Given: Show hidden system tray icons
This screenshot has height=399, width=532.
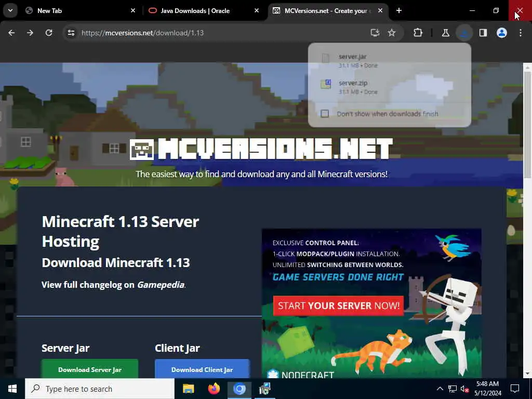Looking at the screenshot, I should pyautogui.click(x=440, y=389).
